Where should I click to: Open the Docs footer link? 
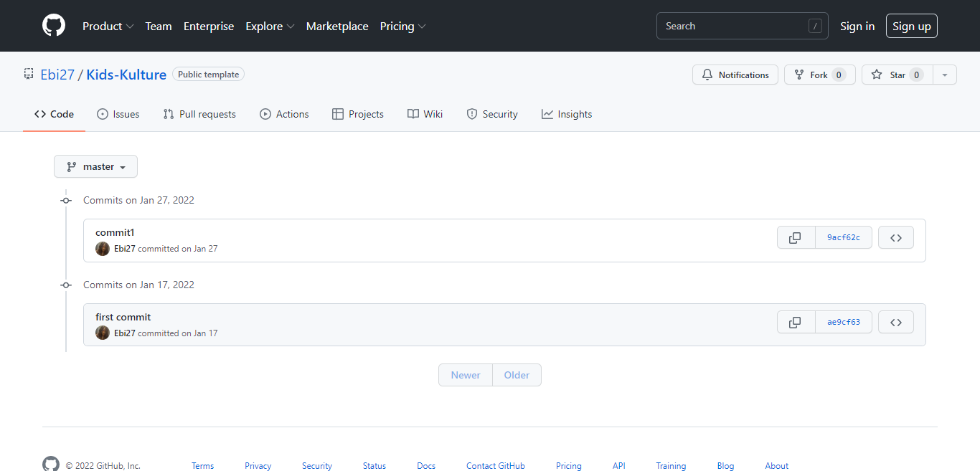point(426,466)
